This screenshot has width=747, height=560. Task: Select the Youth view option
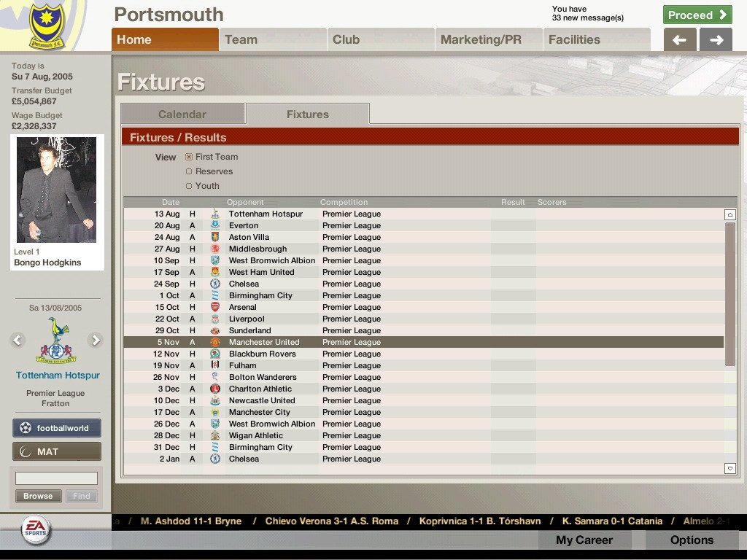click(189, 186)
